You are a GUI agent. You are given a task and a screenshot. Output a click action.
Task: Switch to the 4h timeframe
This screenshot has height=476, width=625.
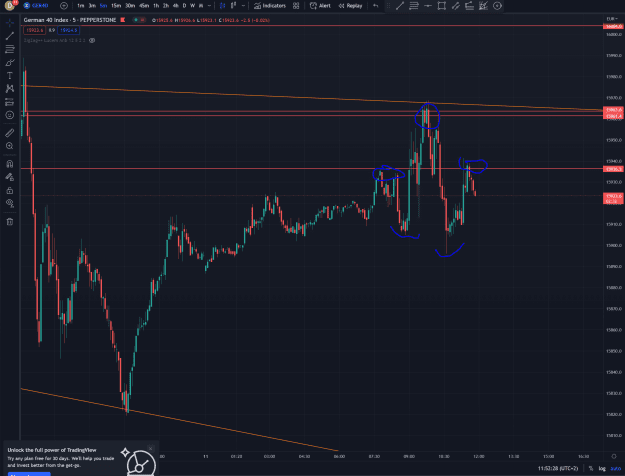tap(175, 6)
